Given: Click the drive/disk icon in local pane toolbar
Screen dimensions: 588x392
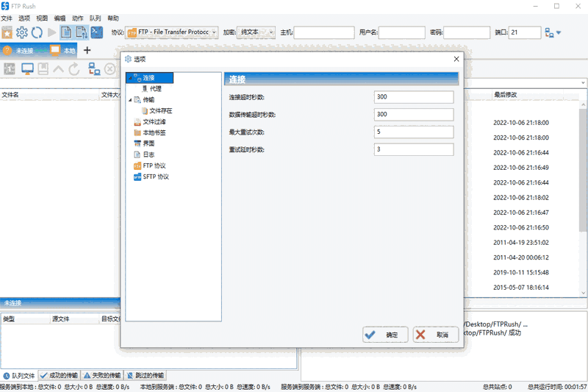Looking at the screenshot, I should (10, 69).
